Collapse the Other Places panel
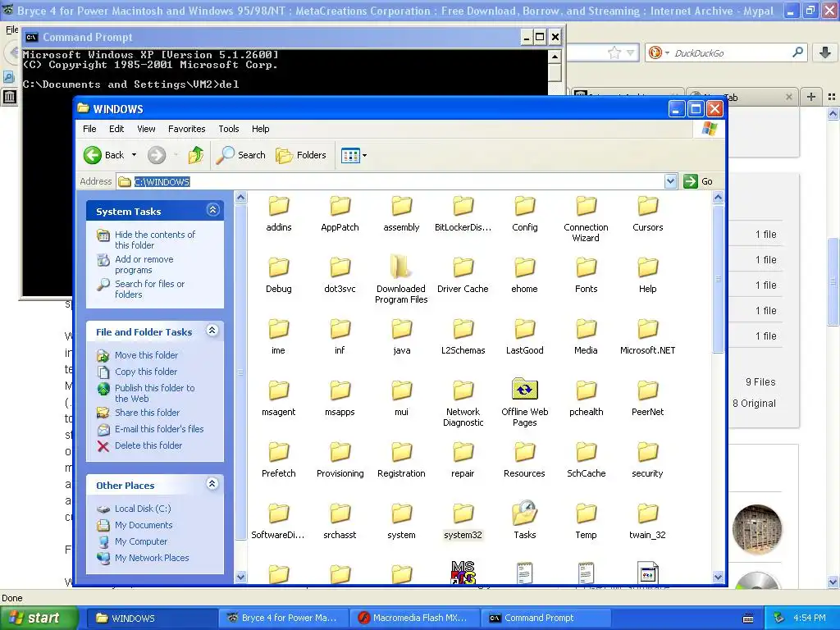Screen dimensions: 840x630 click(x=212, y=484)
